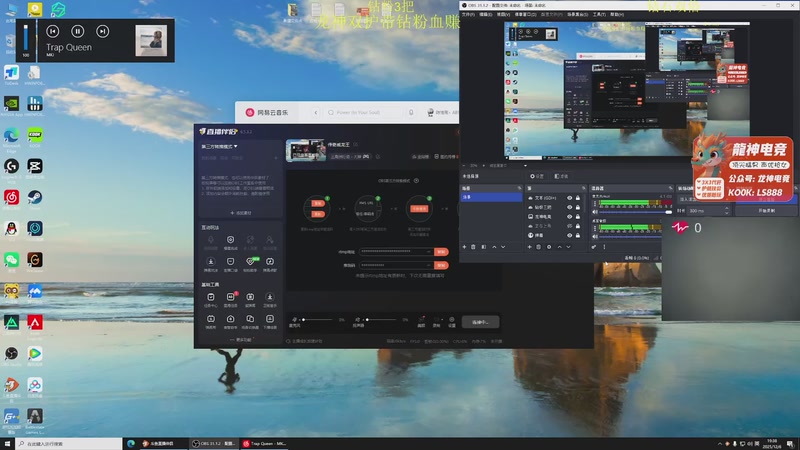Pause the Trap Queen media overlay playback
800x450 pixels.
(78, 32)
